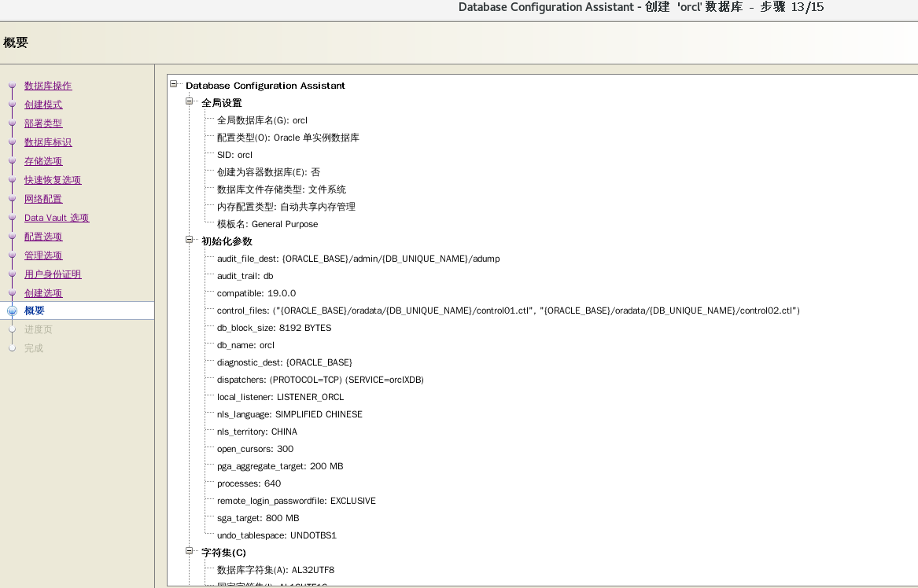Open the 部署类型 step
Viewport: 918px width, 588px height.
click(43, 123)
